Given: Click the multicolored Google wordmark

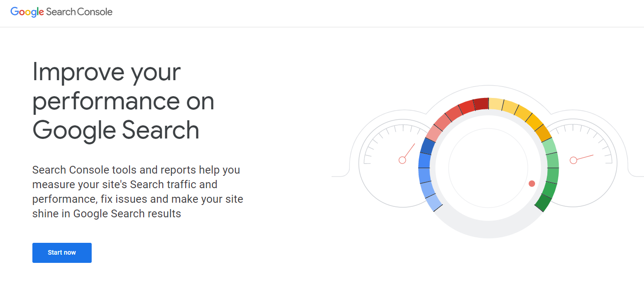Looking at the screenshot, I should click(27, 12).
